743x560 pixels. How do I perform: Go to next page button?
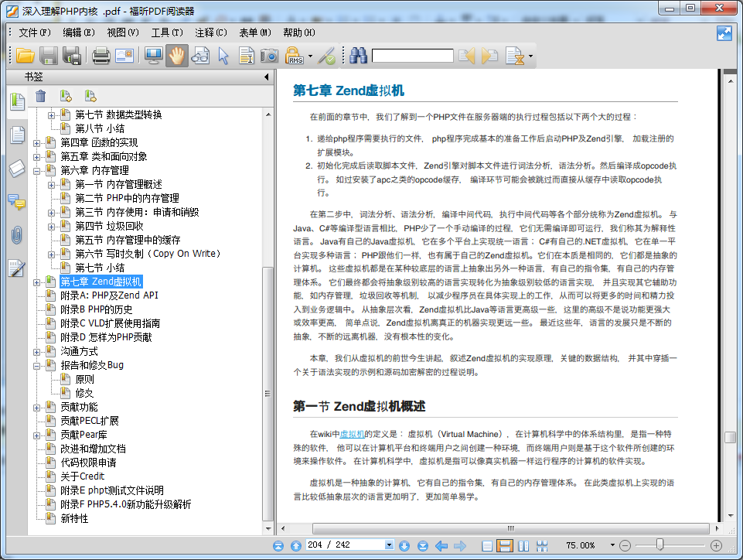(404, 546)
